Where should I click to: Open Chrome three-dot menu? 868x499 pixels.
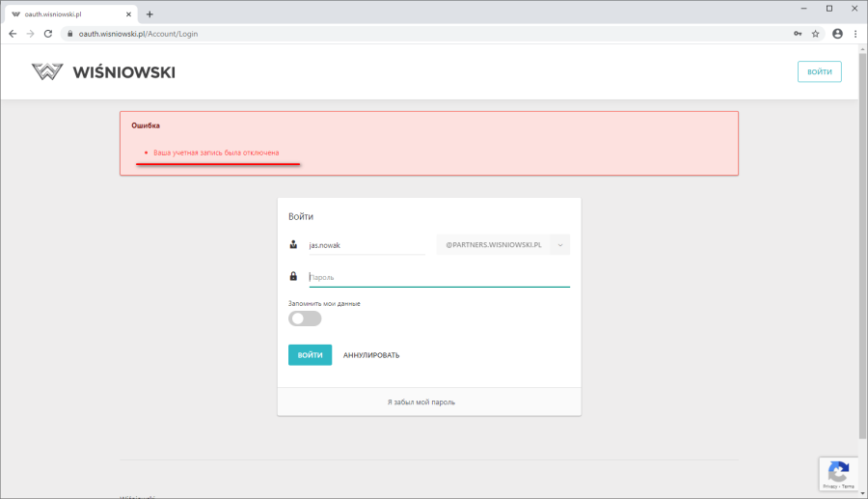[855, 33]
